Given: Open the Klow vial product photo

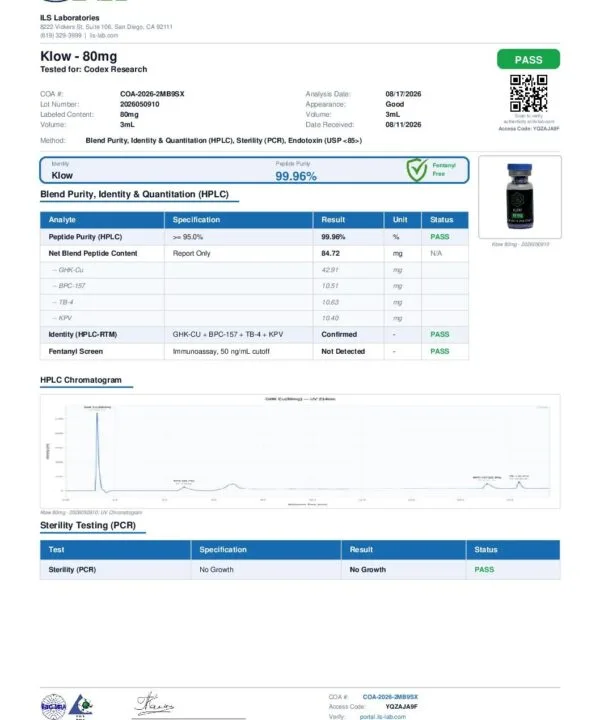Looking at the screenshot, I should 520,197.
